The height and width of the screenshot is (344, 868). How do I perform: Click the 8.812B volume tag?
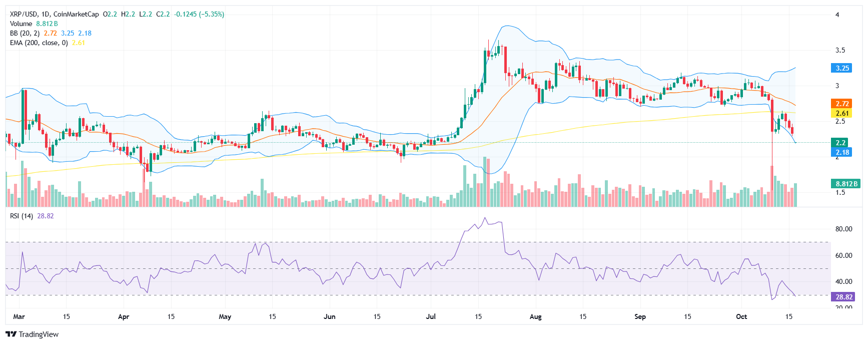click(845, 184)
